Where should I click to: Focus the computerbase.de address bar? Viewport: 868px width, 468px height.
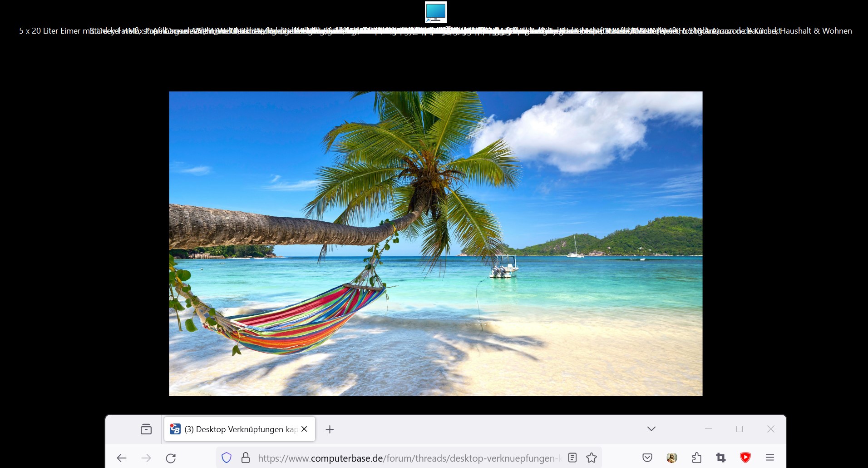pos(409,458)
